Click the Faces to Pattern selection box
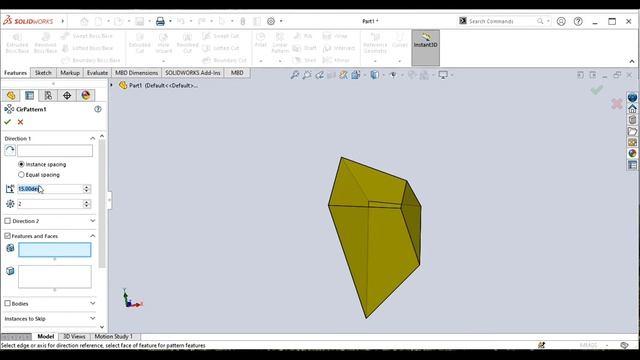 (55, 277)
